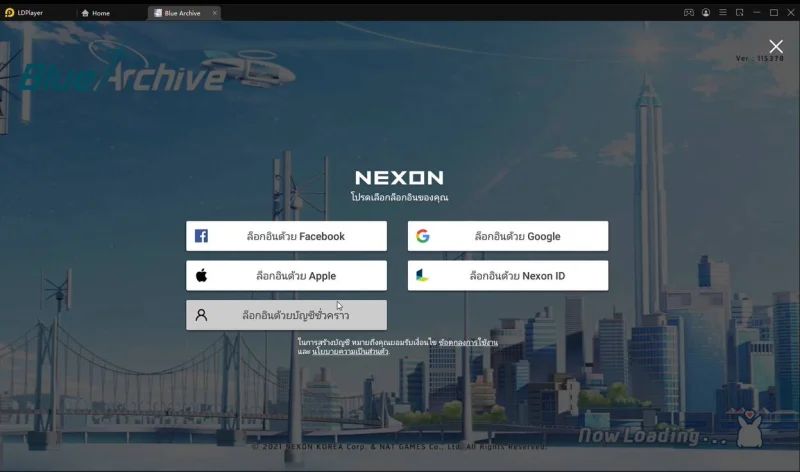Close the Nexon login dialog with X

pyautogui.click(x=776, y=46)
